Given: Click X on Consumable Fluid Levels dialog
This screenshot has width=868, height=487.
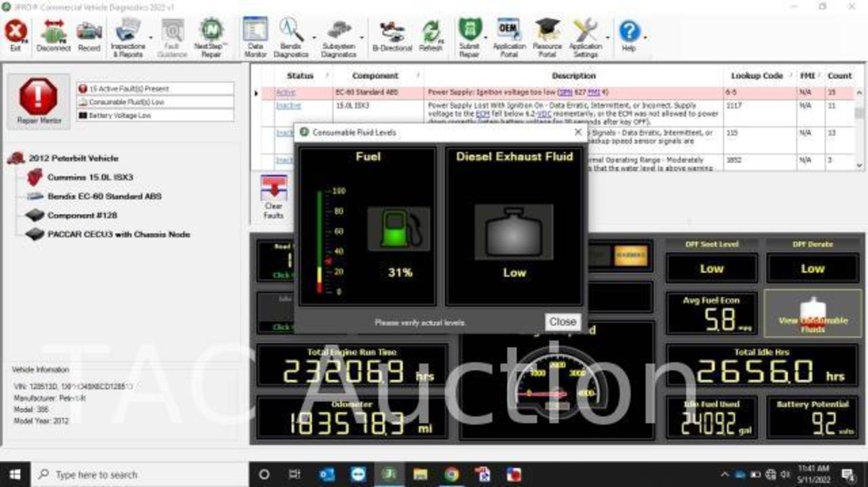Looking at the screenshot, I should [578, 132].
